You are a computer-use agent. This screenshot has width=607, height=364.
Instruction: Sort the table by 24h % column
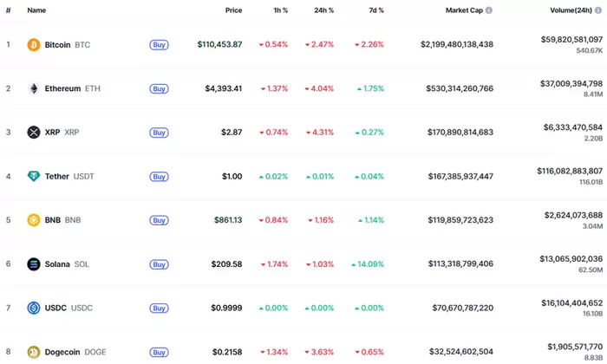(323, 10)
